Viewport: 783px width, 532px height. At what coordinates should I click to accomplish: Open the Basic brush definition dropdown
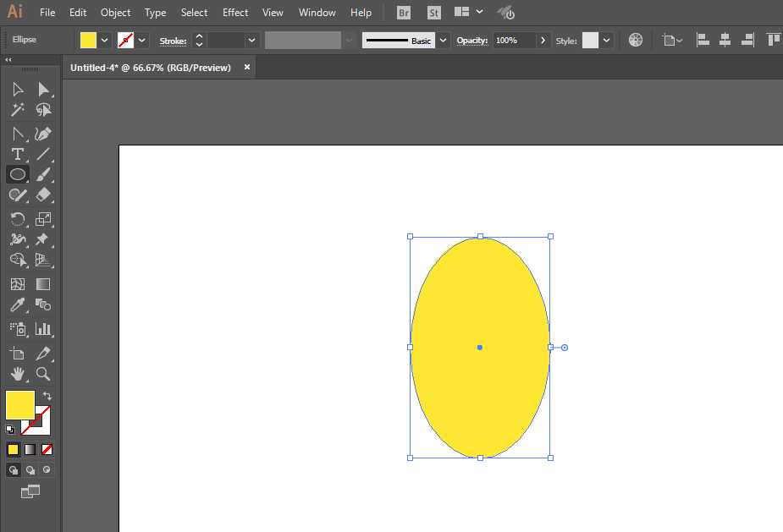tap(444, 40)
